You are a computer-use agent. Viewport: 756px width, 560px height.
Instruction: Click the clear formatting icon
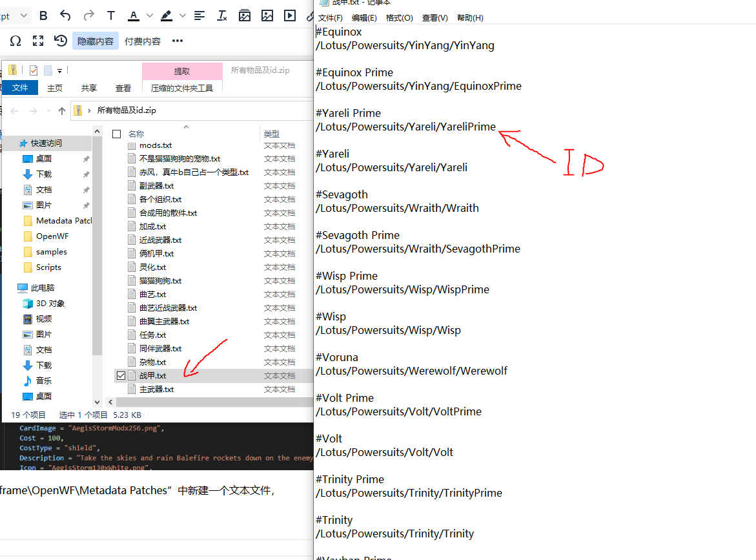(x=222, y=16)
